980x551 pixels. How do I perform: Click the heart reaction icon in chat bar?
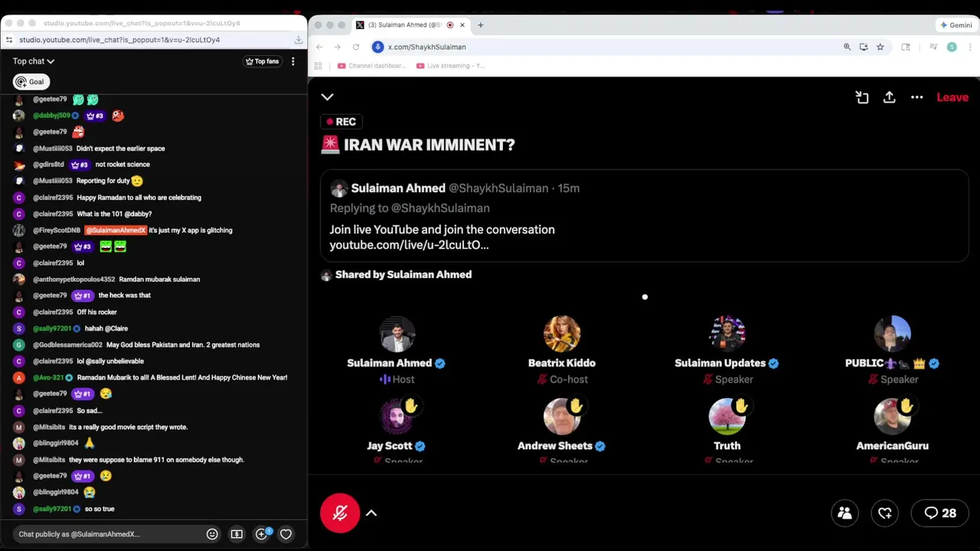coord(286,534)
